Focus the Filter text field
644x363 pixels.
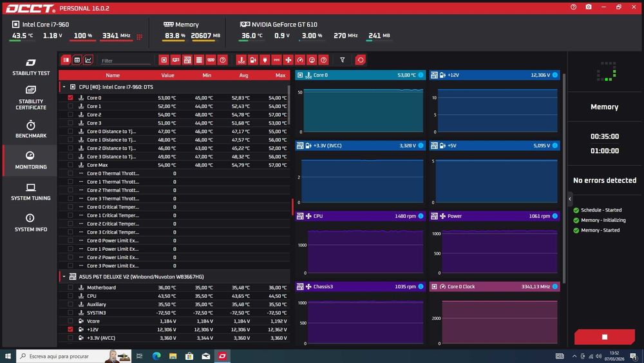(126, 61)
